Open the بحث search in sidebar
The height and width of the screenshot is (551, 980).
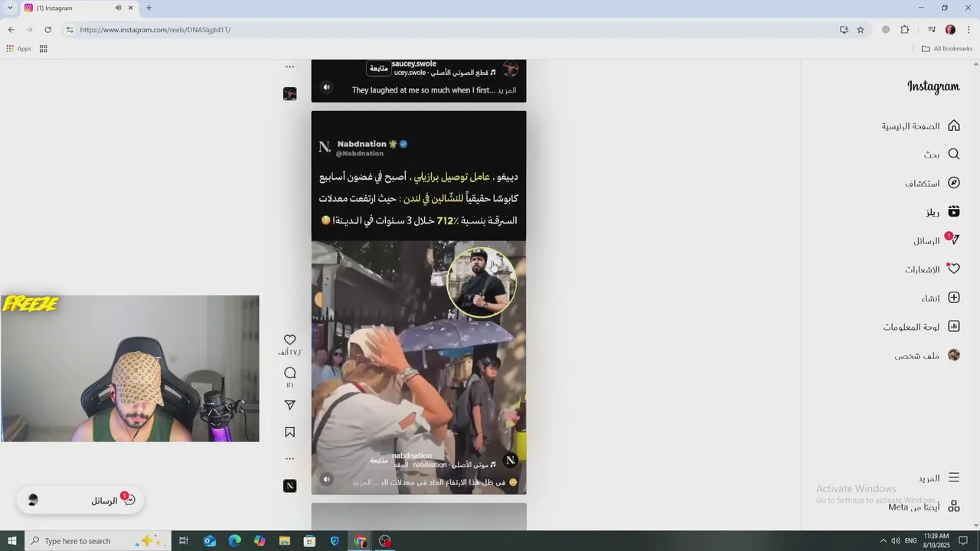coord(941,154)
